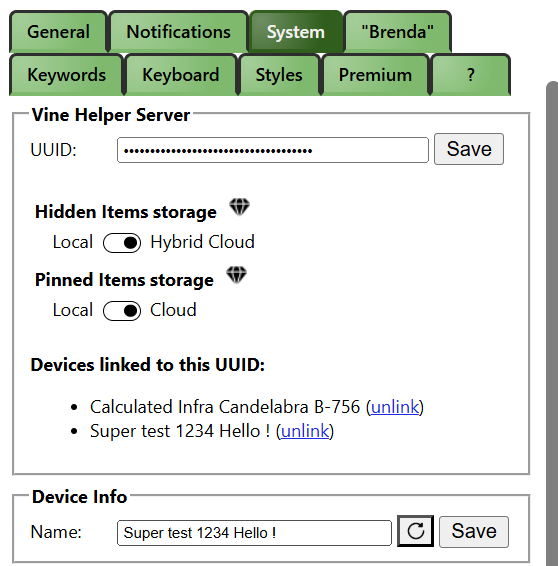Open the Premium tab

click(x=375, y=75)
